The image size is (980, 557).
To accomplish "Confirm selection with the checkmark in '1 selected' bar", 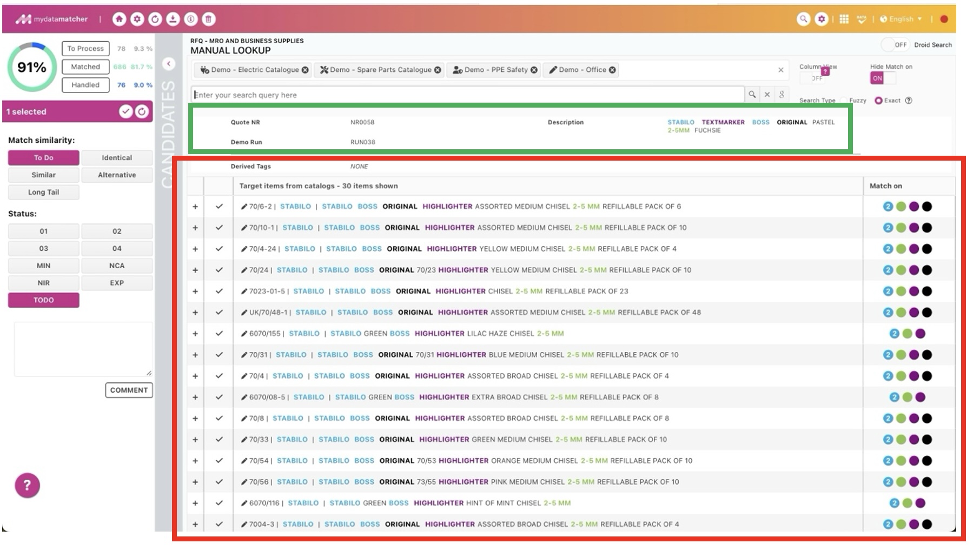I will 126,111.
